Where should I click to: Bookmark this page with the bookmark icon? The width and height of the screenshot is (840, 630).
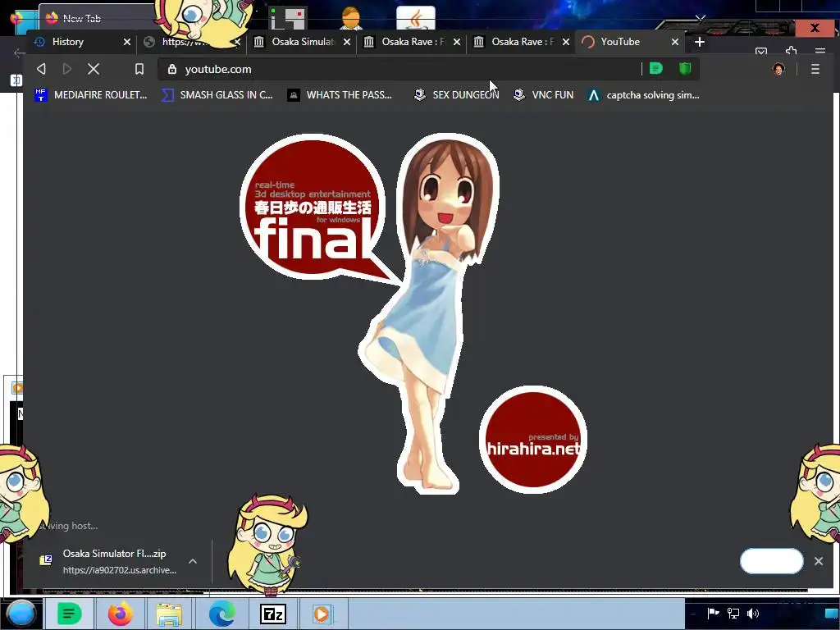pyautogui.click(x=139, y=69)
